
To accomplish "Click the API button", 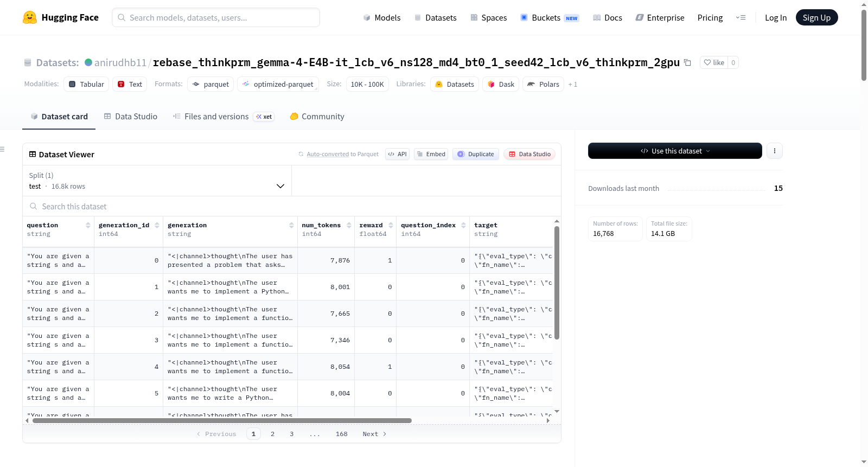I will click(397, 154).
